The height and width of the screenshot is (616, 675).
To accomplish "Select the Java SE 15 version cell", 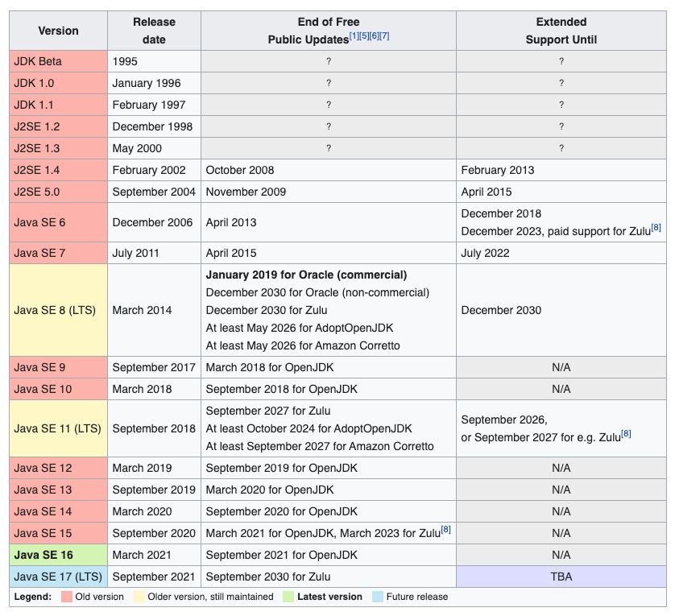I will [59, 533].
